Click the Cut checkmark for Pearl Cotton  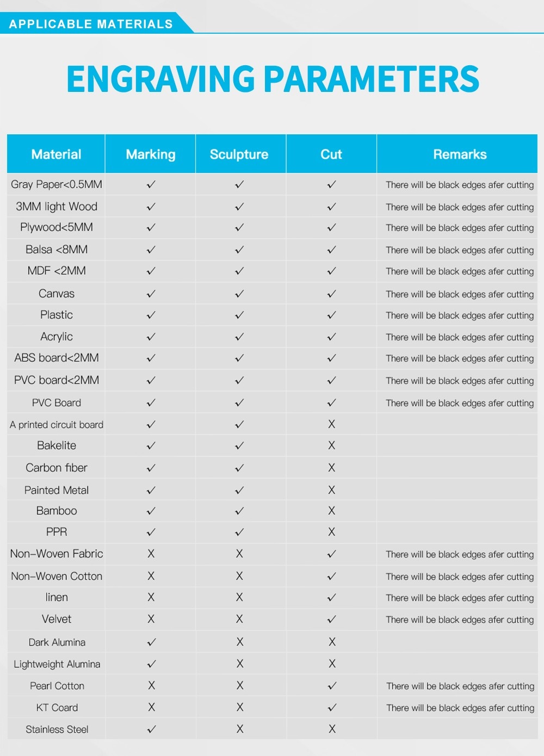332,686
